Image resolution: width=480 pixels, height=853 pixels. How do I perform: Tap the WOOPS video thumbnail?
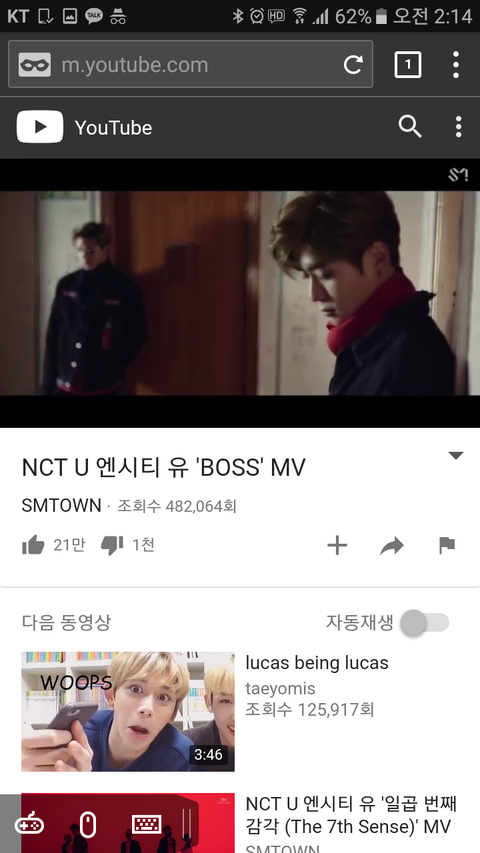coord(128,712)
